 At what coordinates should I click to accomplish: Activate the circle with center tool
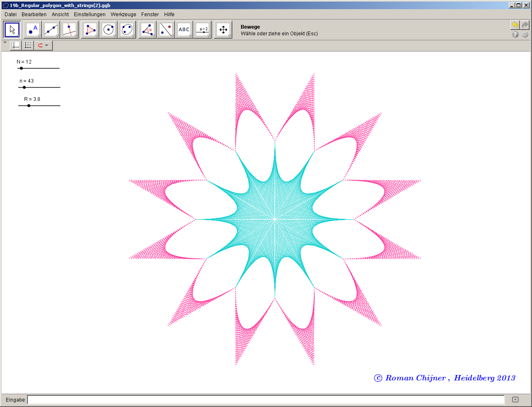coord(108,30)
